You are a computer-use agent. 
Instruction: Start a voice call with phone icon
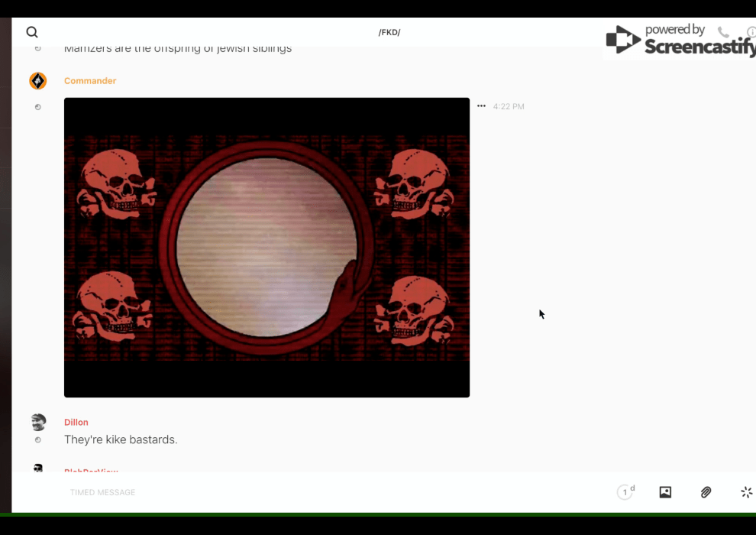click(723, 32)
